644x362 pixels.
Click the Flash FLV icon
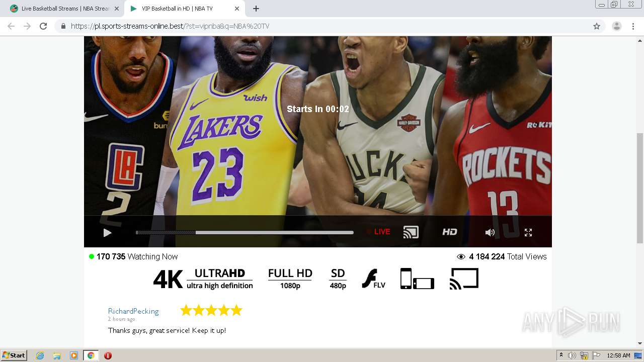click(x=373, y=279)
